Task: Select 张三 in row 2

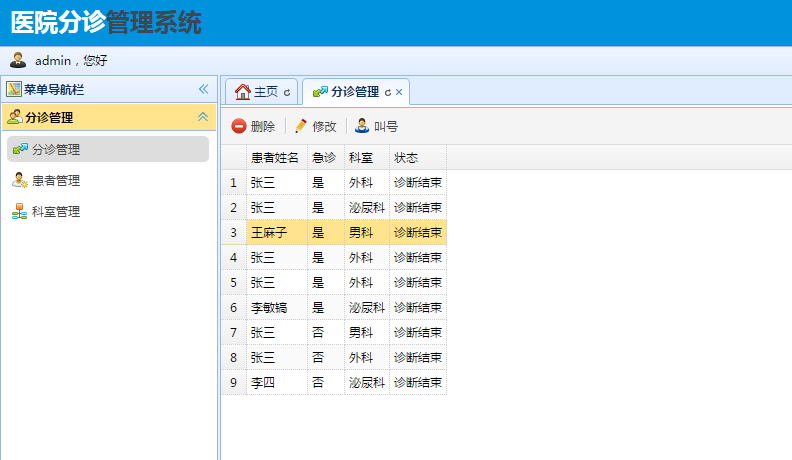Action: coord(263,208)
